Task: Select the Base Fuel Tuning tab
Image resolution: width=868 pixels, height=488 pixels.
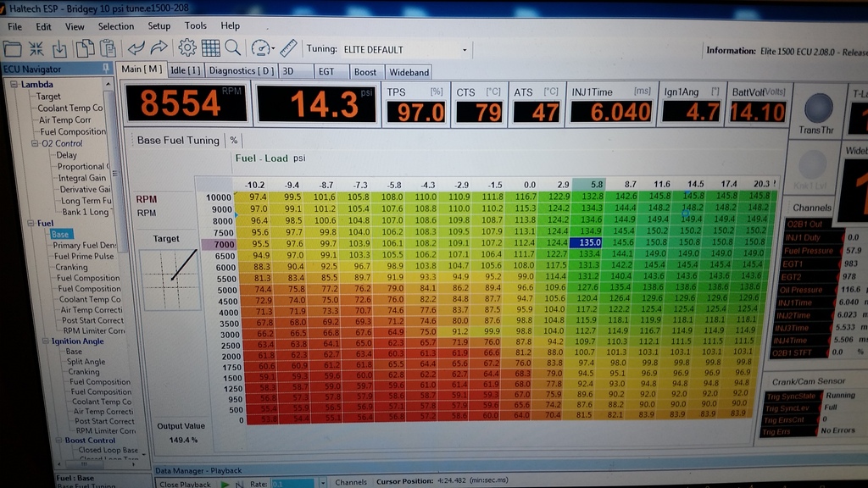Action: pyautogui.click(x=178, y=141)
